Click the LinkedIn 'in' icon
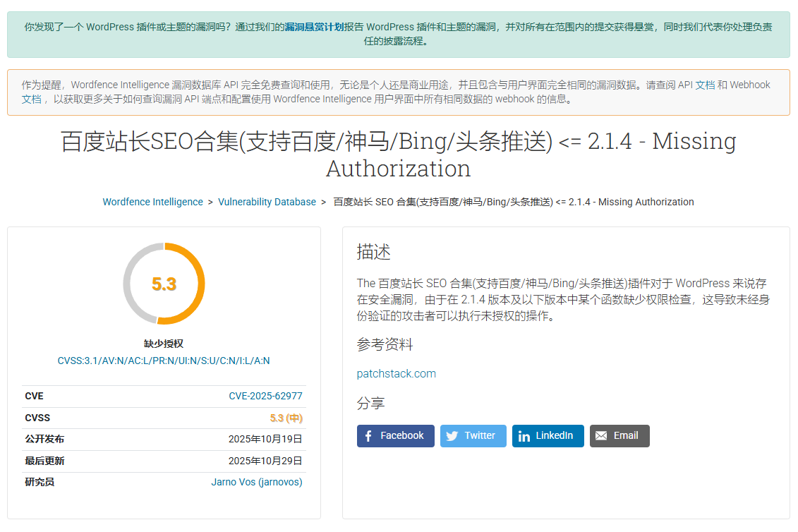This screenshot has width=798, height=532. click(524, 436)
